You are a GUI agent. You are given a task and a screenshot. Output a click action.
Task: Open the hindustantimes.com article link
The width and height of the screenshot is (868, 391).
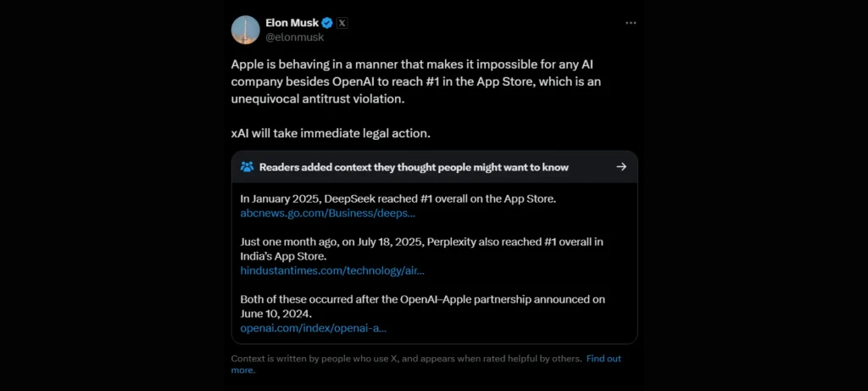pyautogui.click(x=332, y=271)
